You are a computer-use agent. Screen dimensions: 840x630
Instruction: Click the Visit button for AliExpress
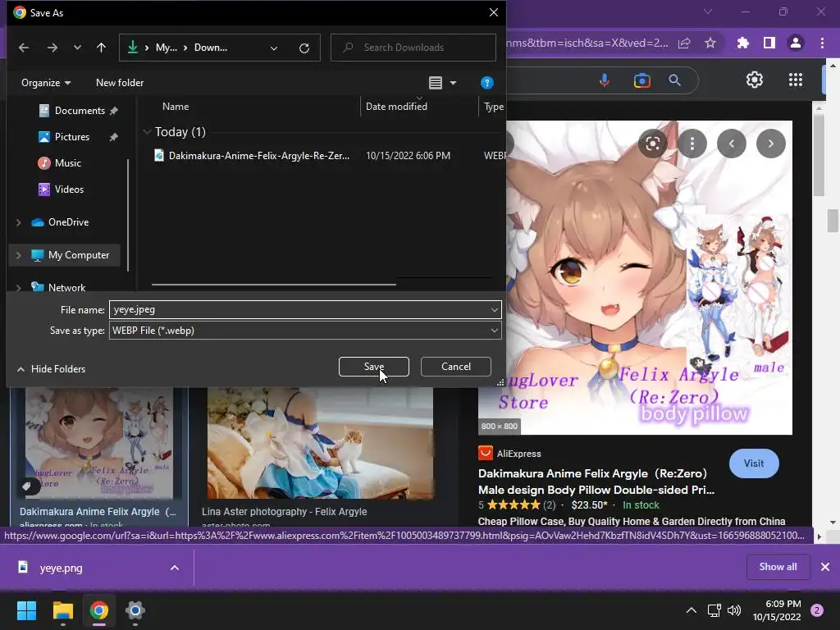point(754,463)
